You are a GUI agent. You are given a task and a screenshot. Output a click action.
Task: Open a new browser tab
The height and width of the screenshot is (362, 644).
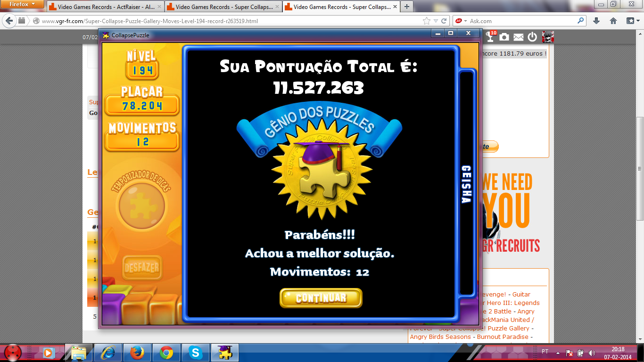coord(406,7)
